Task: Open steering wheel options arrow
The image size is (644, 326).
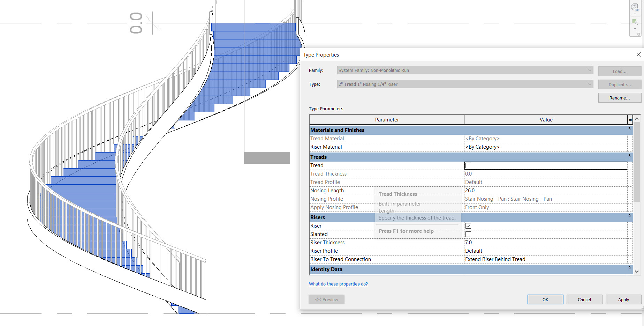Action: pyautogui.click(x=635, y=14)
